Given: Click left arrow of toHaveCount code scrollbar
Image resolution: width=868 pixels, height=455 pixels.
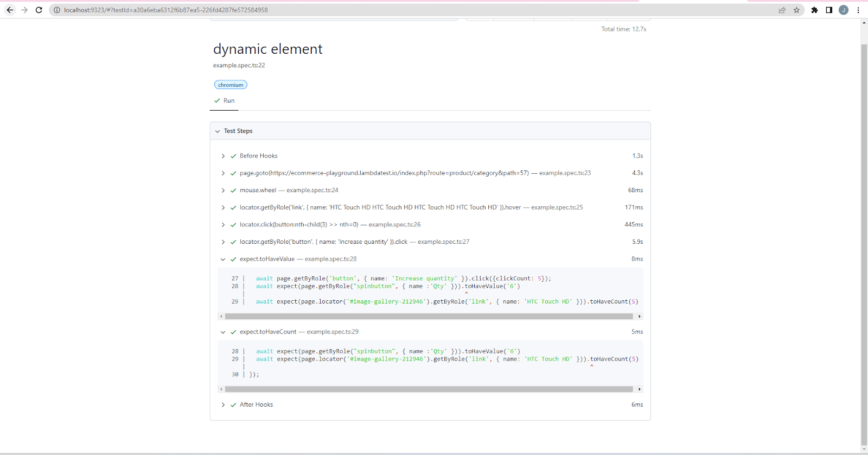Looking at the screenshot, I should 221,389.
